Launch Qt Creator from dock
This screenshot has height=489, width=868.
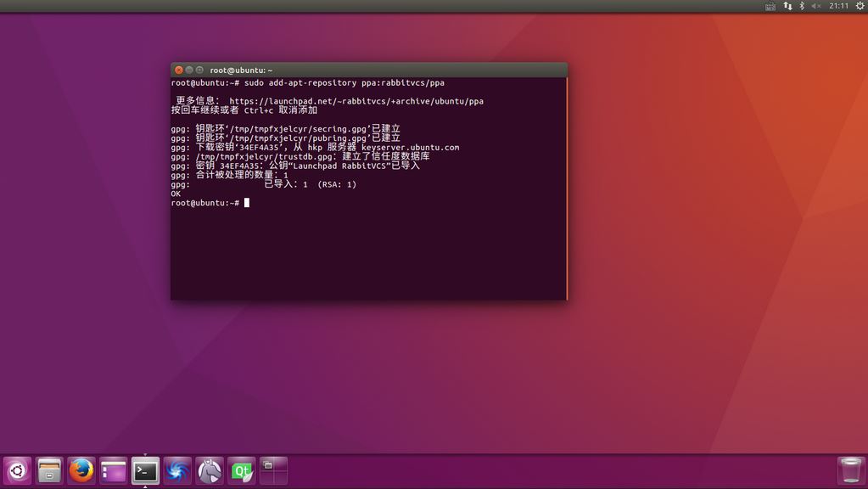tap(242, 470)
